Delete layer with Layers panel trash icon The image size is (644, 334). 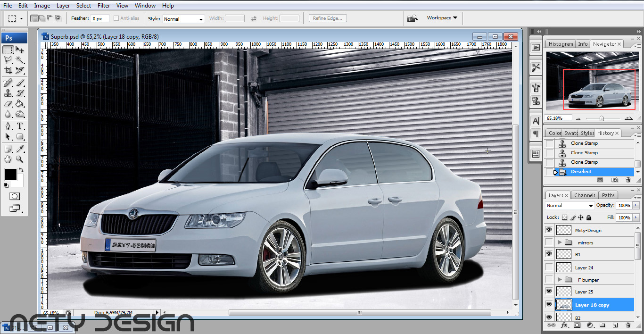[627, 325]
